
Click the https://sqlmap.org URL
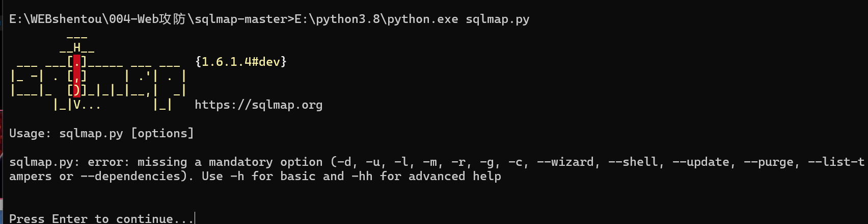258,105
